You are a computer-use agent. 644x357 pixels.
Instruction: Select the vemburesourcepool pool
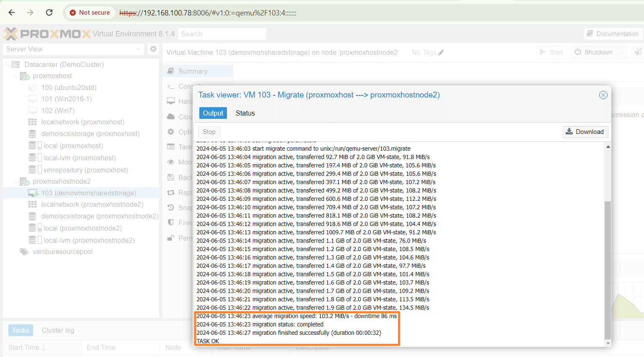tap(62, 252)
